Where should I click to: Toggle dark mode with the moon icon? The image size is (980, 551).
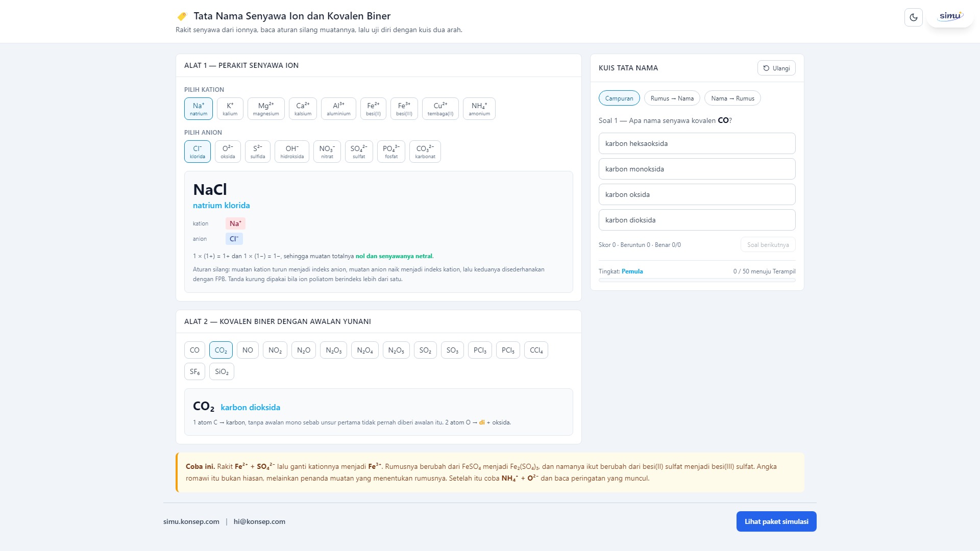[913, 17]
